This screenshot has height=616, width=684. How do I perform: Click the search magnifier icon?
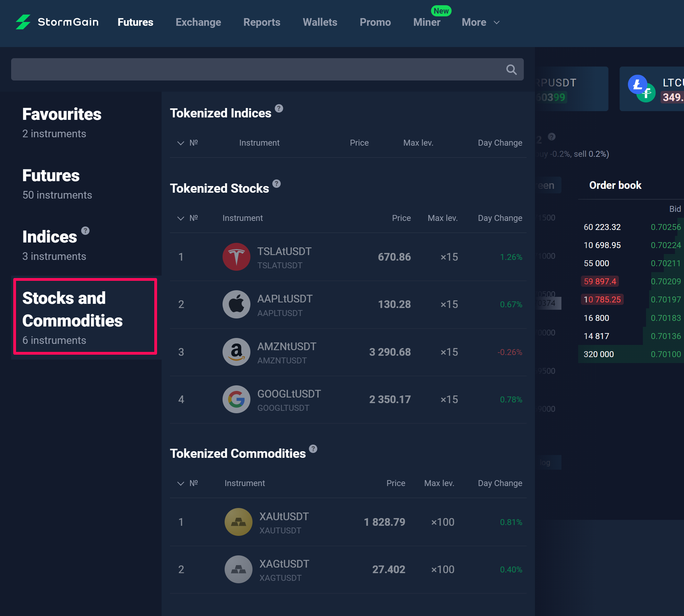tap(511, 70)
